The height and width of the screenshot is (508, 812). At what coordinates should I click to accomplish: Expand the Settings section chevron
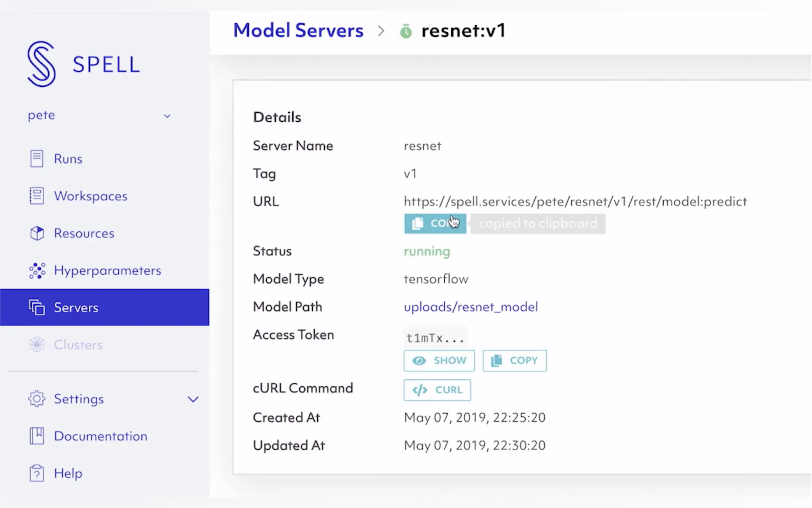coord(193,399)
